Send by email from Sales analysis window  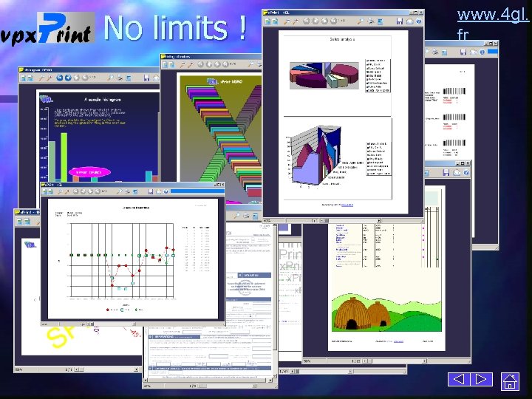click(x=409, y=21)
